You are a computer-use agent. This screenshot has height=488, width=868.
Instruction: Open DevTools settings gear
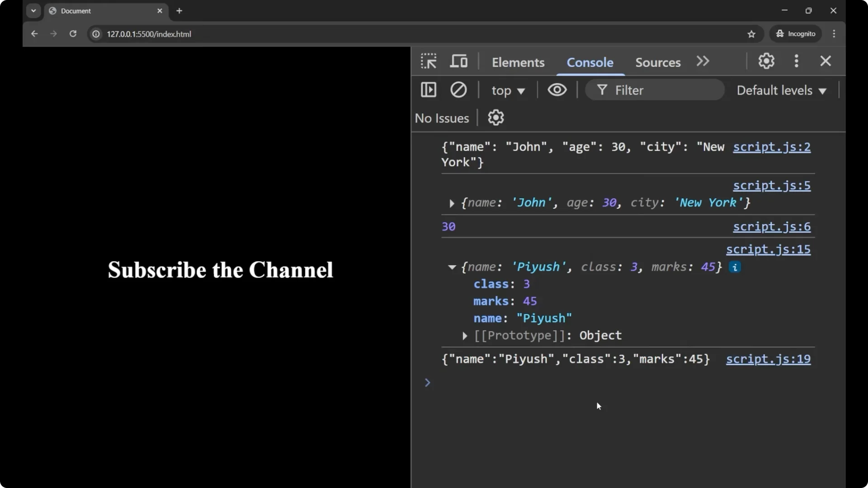pyautogui.click(x=766, y=61)
